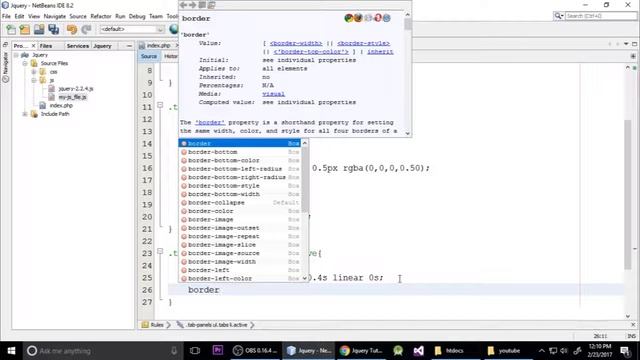Close the breadcrumb bar at editor bottom
The image size is (640, 360).
(x=633, y=324)
